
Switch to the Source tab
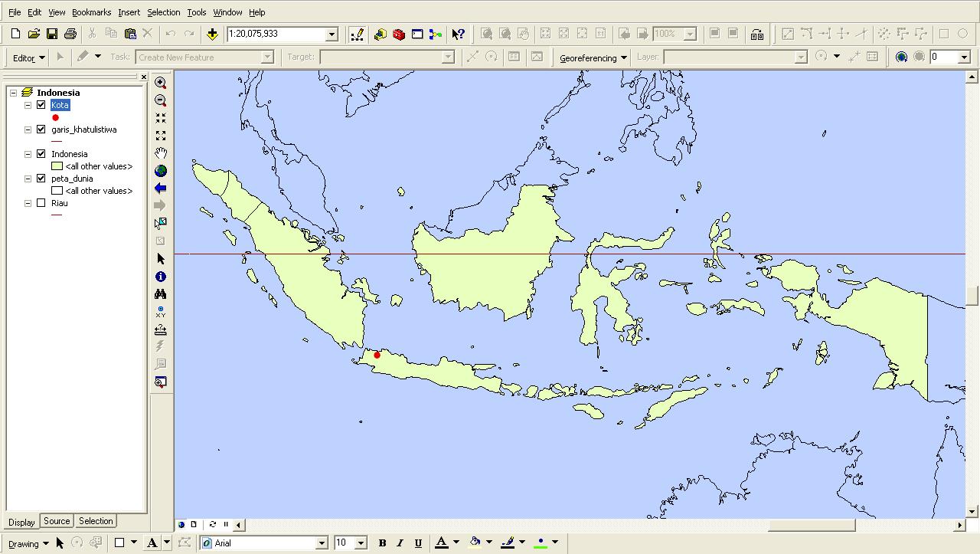pyautogui.click(x=56, y=521)
